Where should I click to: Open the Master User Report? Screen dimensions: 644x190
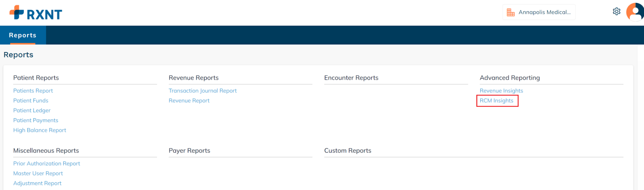tap(38, 173)
